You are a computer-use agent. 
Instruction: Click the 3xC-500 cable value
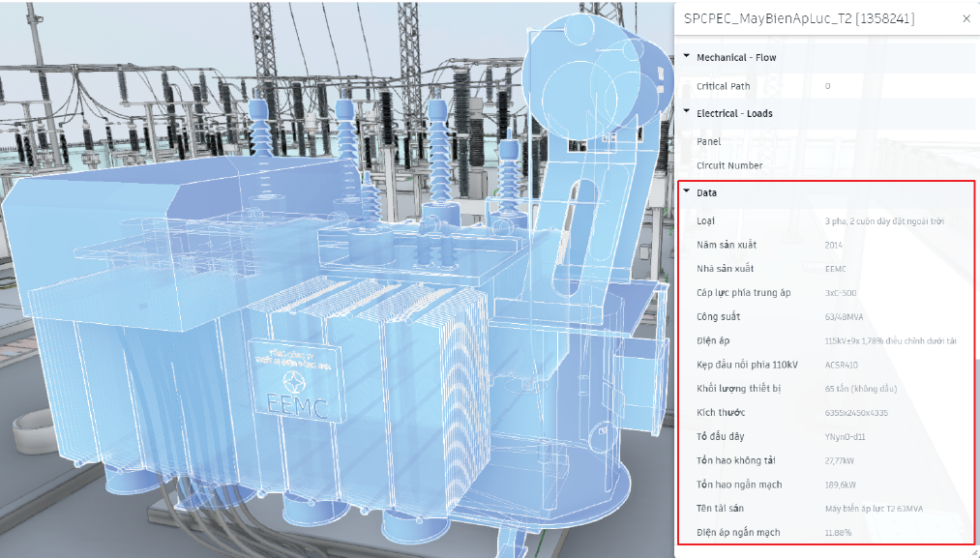(x=841, y=293)
